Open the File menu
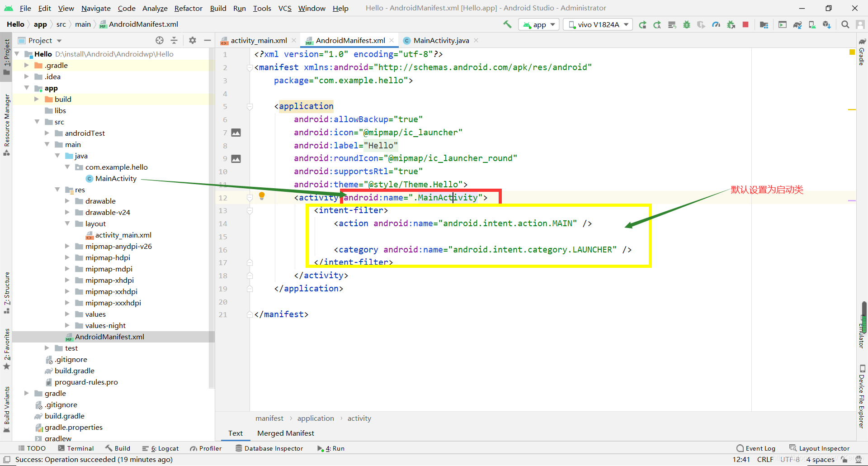 [25, 8]
